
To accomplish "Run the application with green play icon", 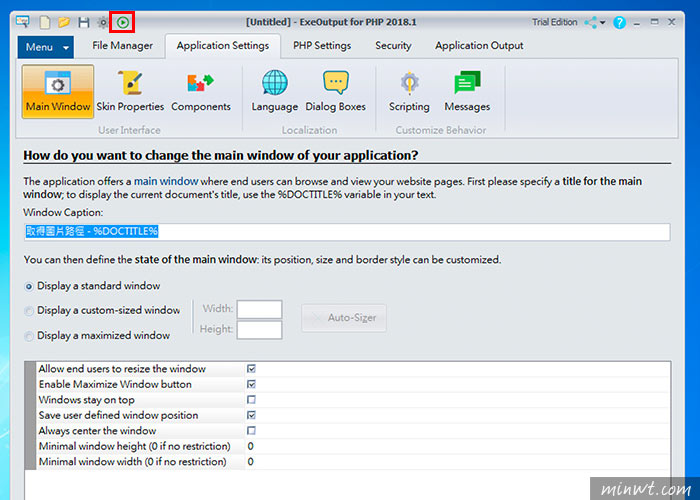I will 123,22.
